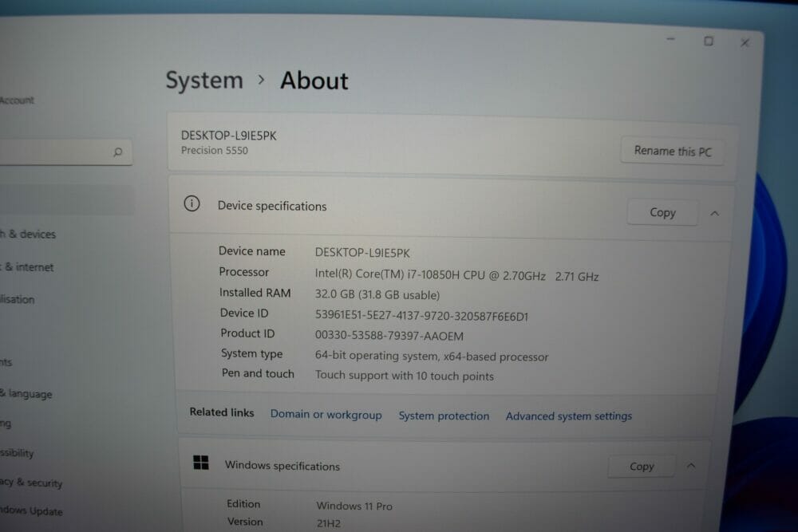798x532 pixels.
Task: Click the Related links label
Action: (x=222, y=412)
